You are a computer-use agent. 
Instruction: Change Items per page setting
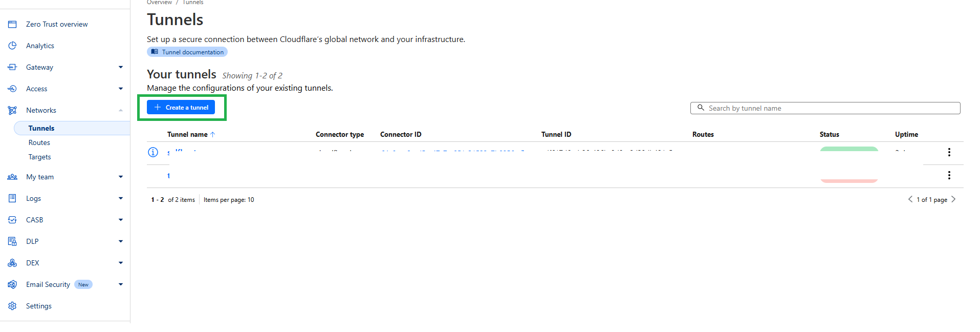[229, 200]
